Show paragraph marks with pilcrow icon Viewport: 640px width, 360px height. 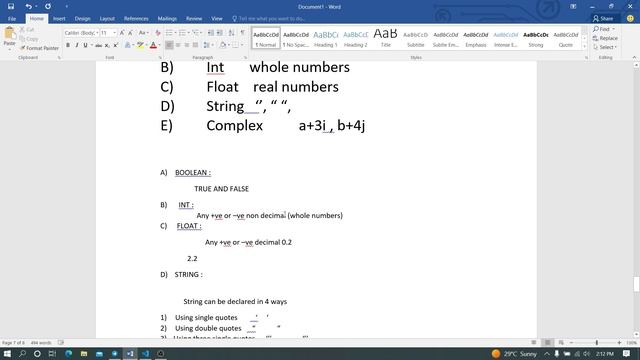click(x=243, y=33)
